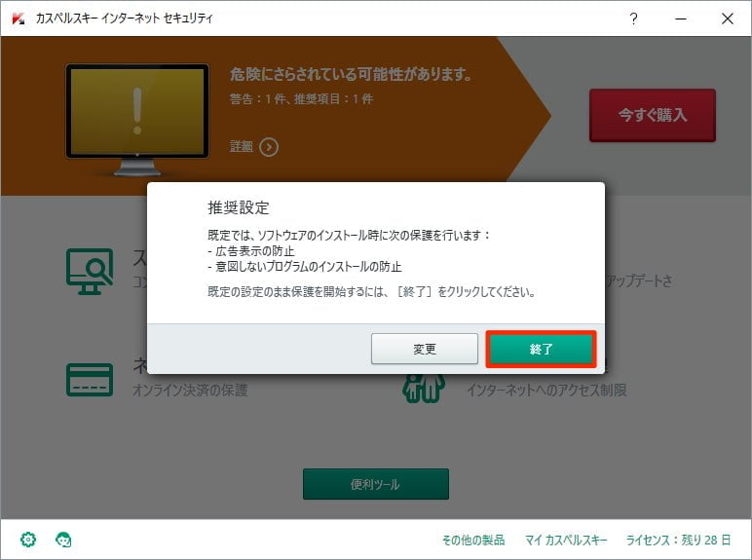This screenshot has height=560, width=752.
Task: Minimize the Kaspersky window
Action: click(681, 19)
